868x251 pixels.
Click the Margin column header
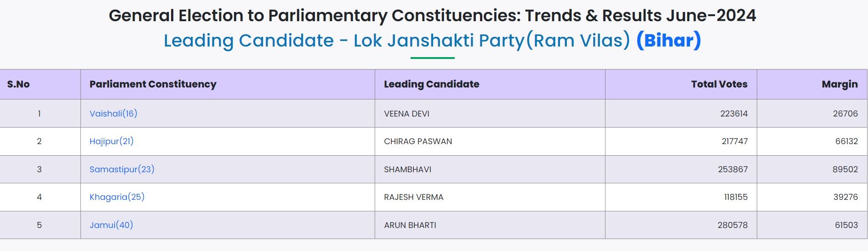tap(839, 84)
